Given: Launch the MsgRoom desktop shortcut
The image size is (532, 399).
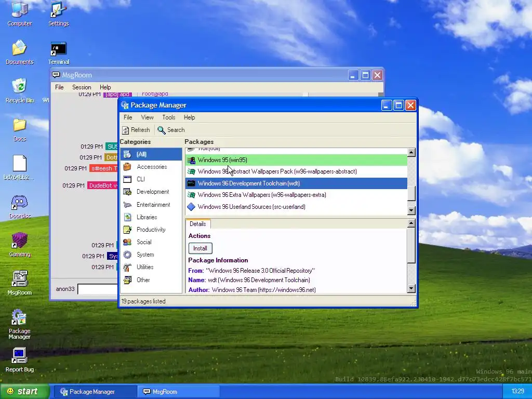Looking at the screenshot, I should pyautogui.click(x=19, y=283).
